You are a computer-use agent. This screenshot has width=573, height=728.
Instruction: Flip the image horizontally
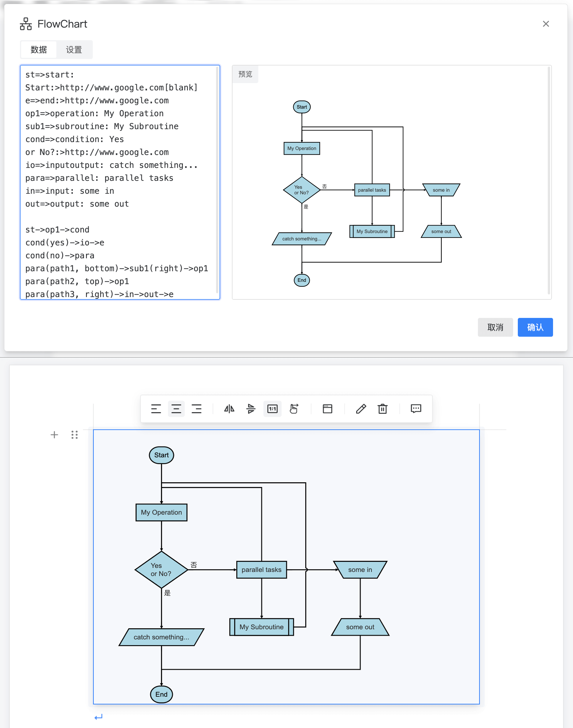point(229,409)
